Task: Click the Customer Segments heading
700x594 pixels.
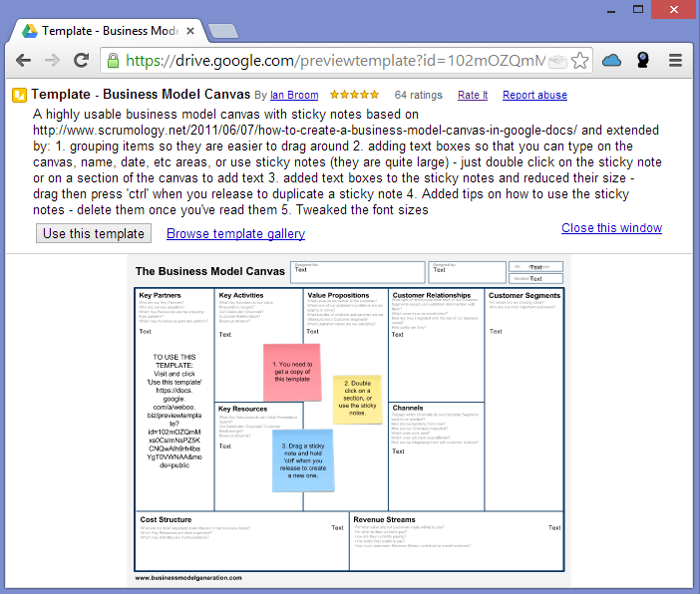Action: [x=525, y=295]
